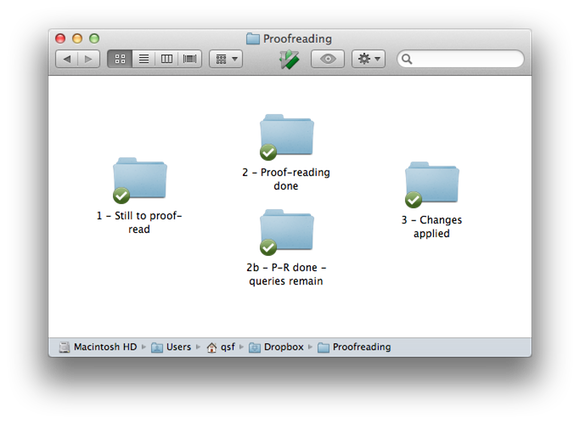Viewport: 580px width, 424px height.
Task: Open the item arrangement dropdown
Action: pos(226,59)
